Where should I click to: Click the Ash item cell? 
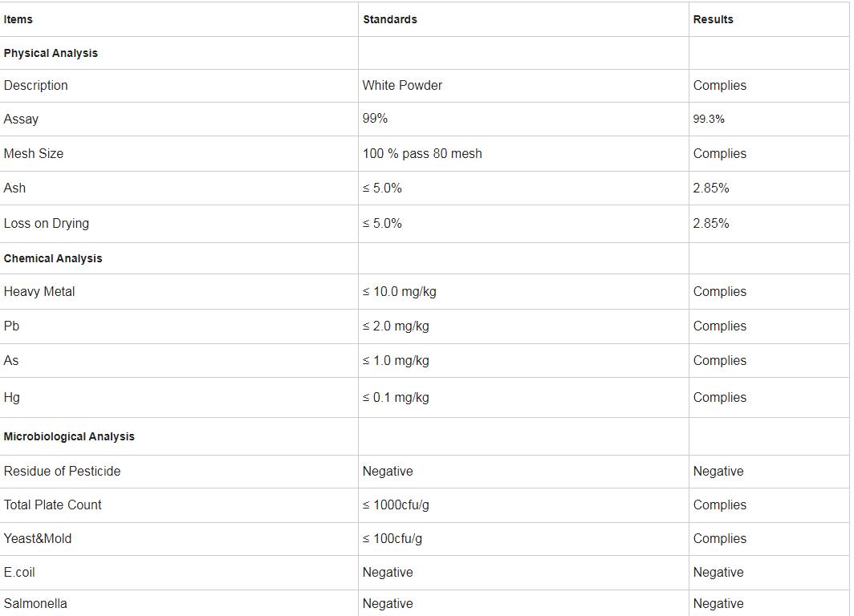(14, 188)
